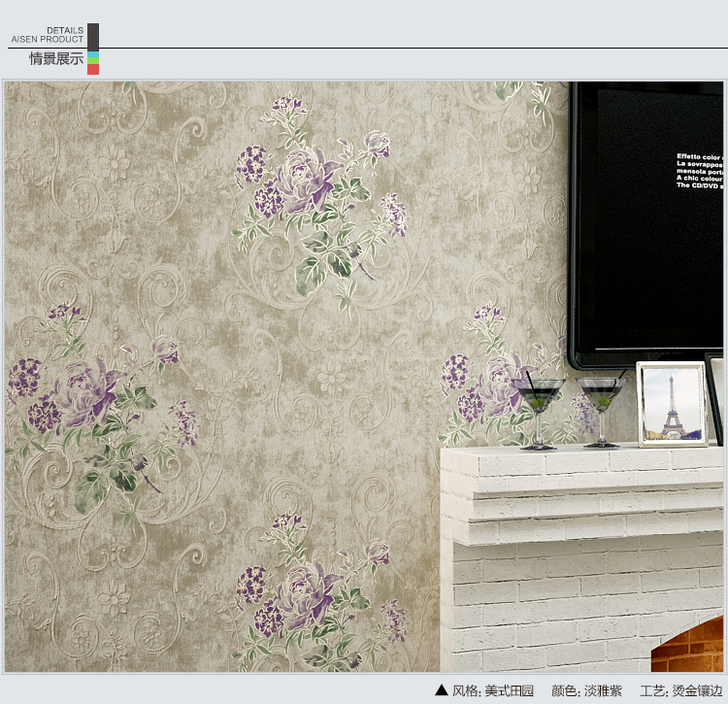The image size is (728, 704).
Task: Click the bottom center purple flower bouquet
Action: (x=311, y=592)
